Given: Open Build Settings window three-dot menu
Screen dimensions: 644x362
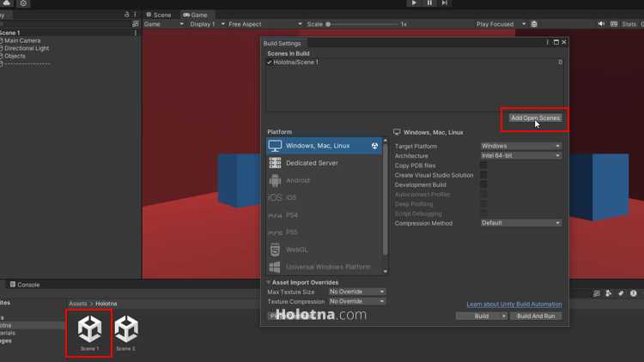Looking at the screenshot, I should point(548,42).
